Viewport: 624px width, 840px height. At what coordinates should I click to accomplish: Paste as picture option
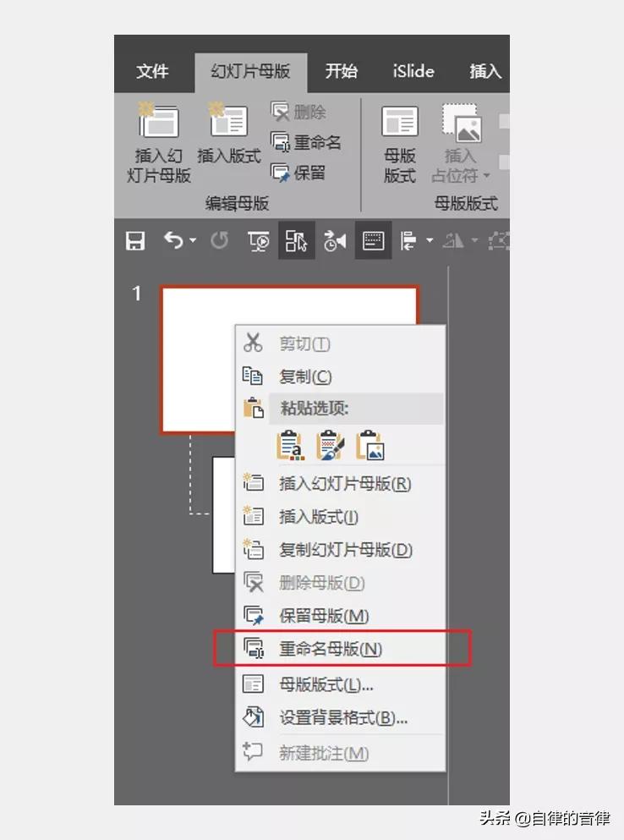tap(369, 445)
